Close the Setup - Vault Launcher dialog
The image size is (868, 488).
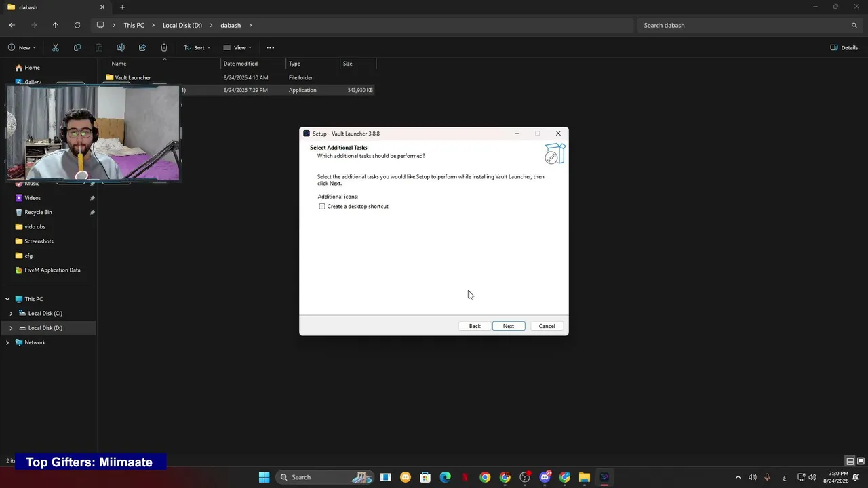(x=558, y=134)
